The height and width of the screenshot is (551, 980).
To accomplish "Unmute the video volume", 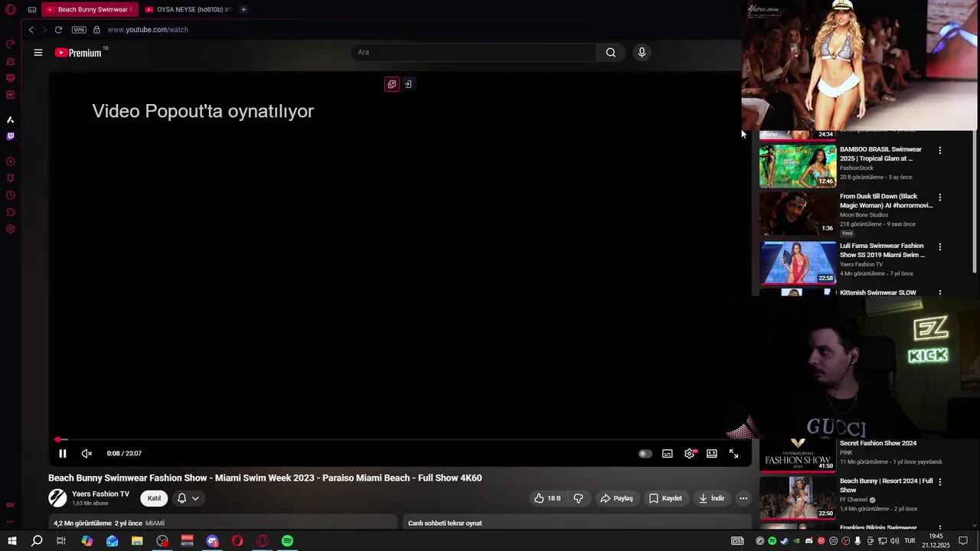I will 87,454.
